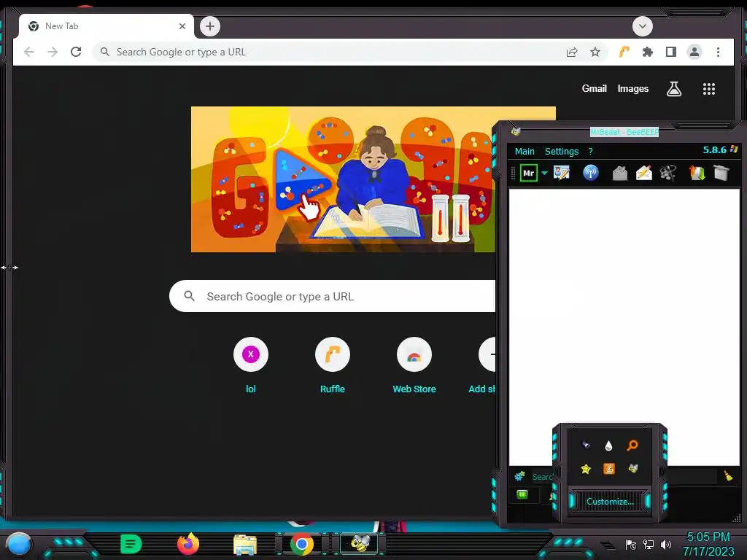Viewport: 747px width, 560px height.
Task: Click the bee icon in BeeBEEP title bar
Action: click(x=516, y=131)
